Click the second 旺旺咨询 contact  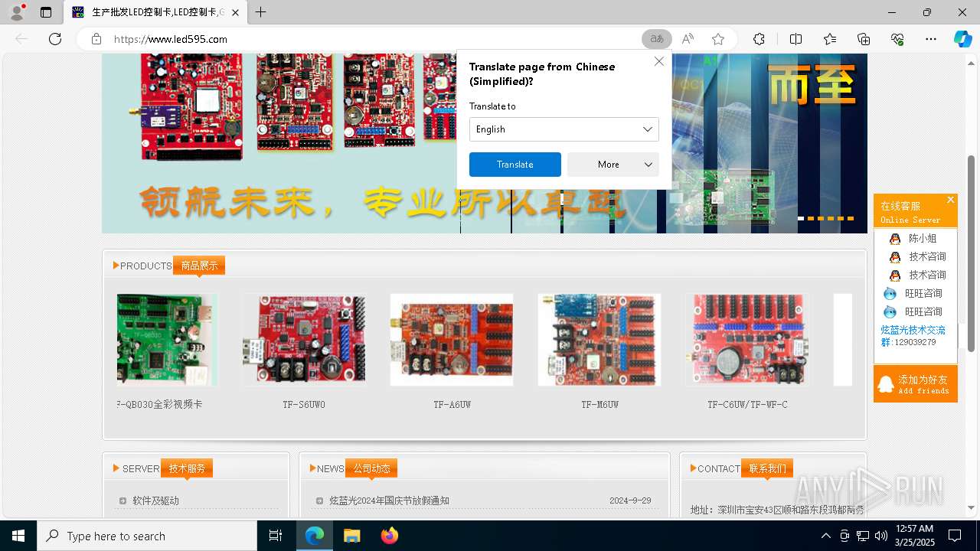pyautogui.click(x=913, y=311)
